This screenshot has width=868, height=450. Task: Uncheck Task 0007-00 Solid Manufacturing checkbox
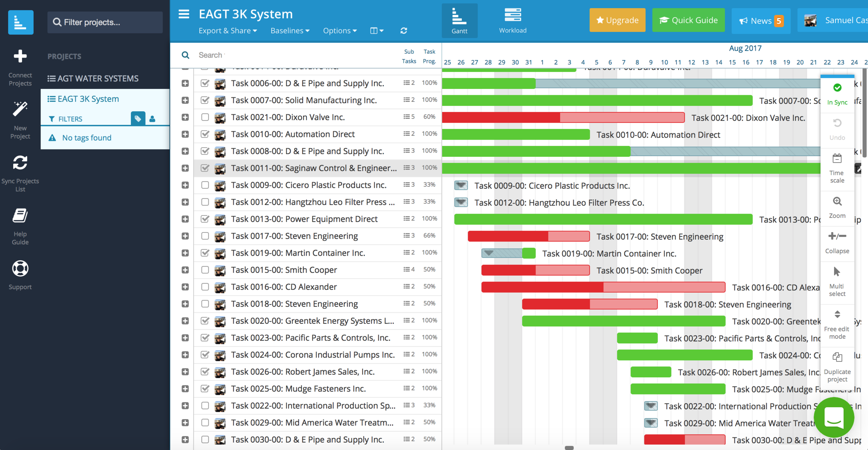point(205,100)
